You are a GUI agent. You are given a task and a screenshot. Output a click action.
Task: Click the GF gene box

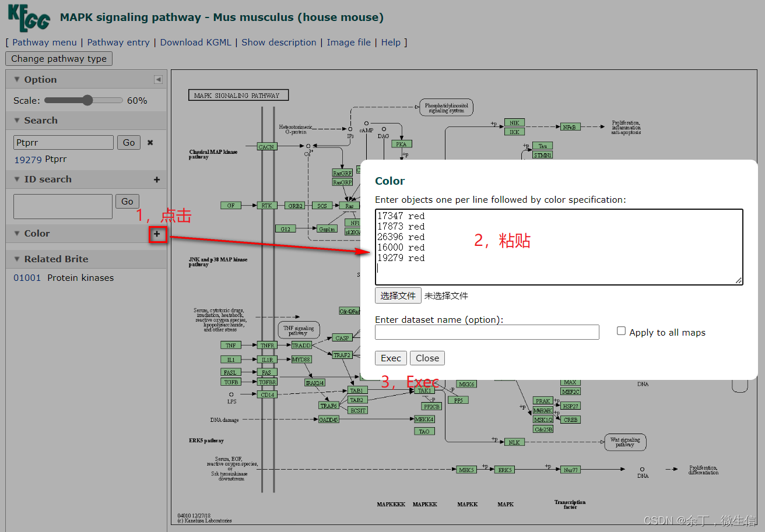coord(231,205)
